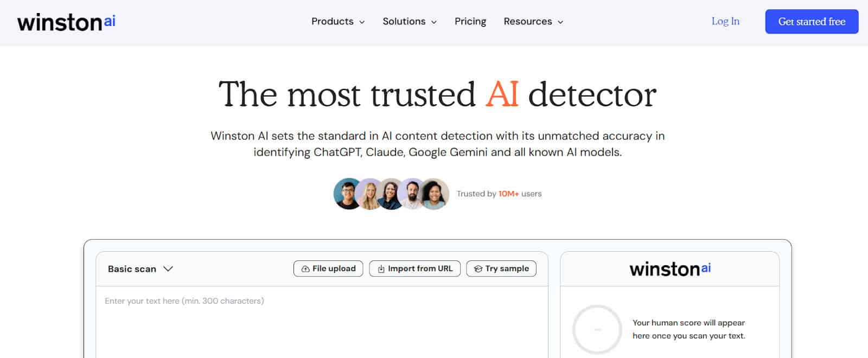The height and width of the screenshot is (358, 868).
Task: Expand the Resources menu
Action: (x=533, y=22)
